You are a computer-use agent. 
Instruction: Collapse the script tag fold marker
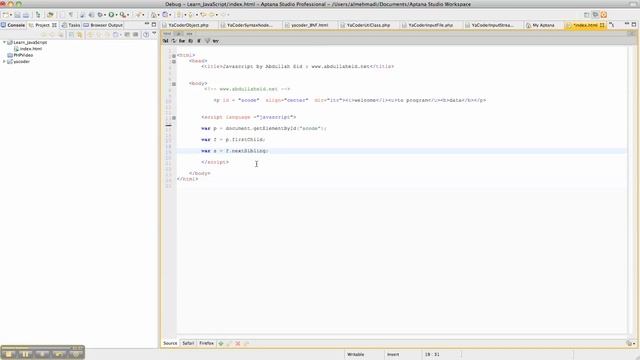[174, 118]
